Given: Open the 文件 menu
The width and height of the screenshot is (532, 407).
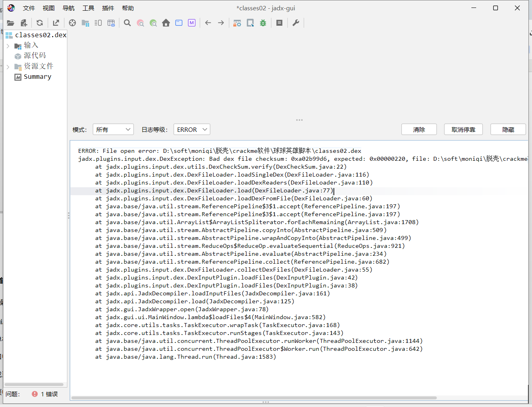Looking at the screenshot, I should coord(29,8).
